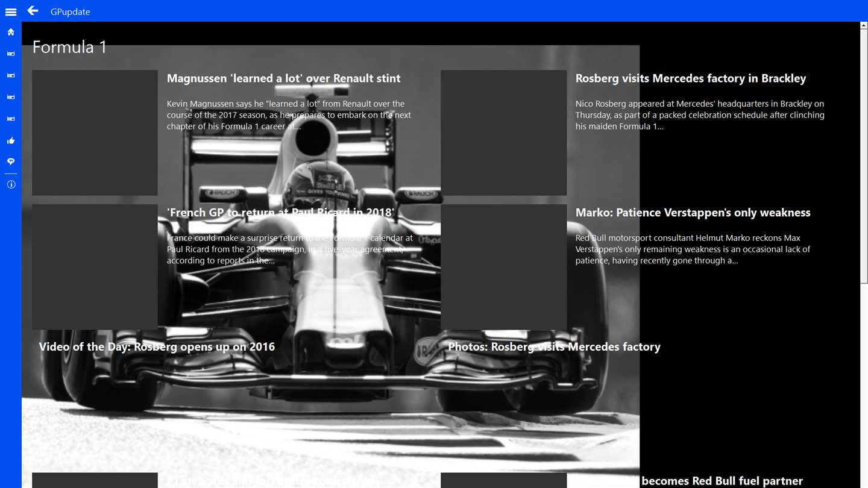Viewport: 868px width, 488px height.
Task: Open the speech bubble comments icon
Action: 11,161
